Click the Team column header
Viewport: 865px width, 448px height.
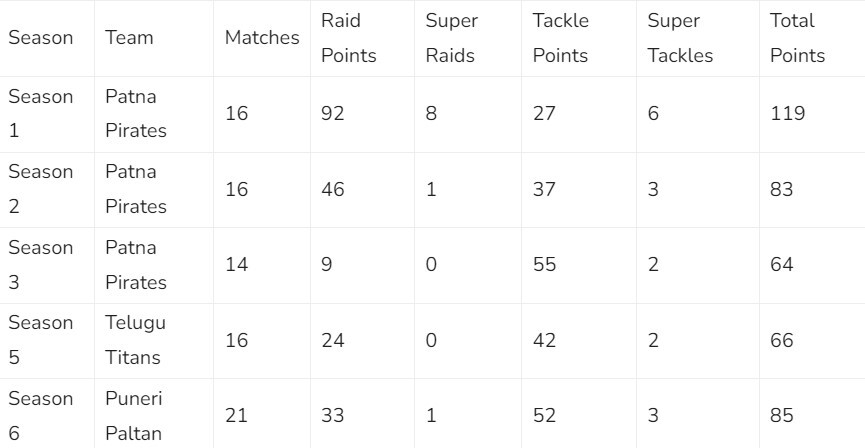(130, 38)
